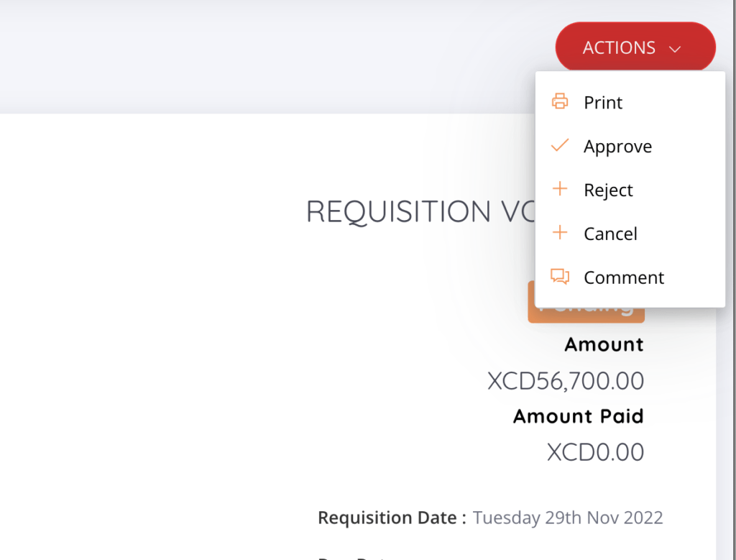Collapse the ACTIONS dropdown menu
Image resolution: width=736 pixels, height=560 pixels.
click(635, 46)
